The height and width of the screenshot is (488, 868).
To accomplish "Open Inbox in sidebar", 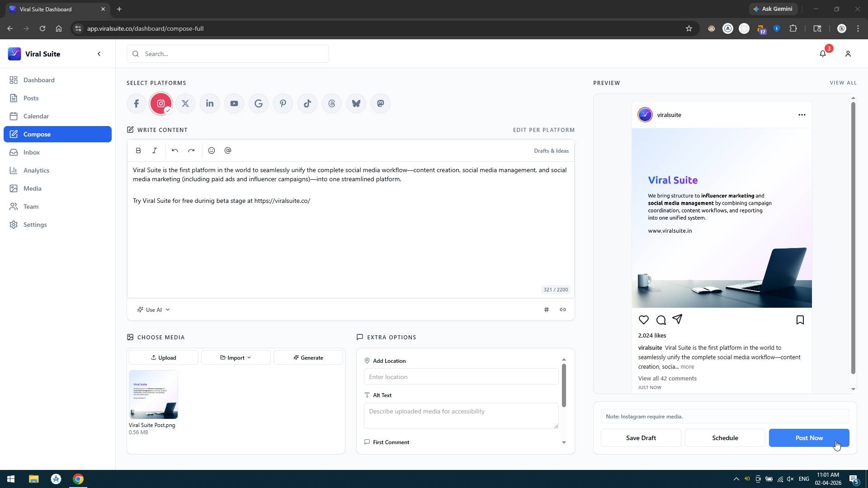I will [x=57, y=152].
